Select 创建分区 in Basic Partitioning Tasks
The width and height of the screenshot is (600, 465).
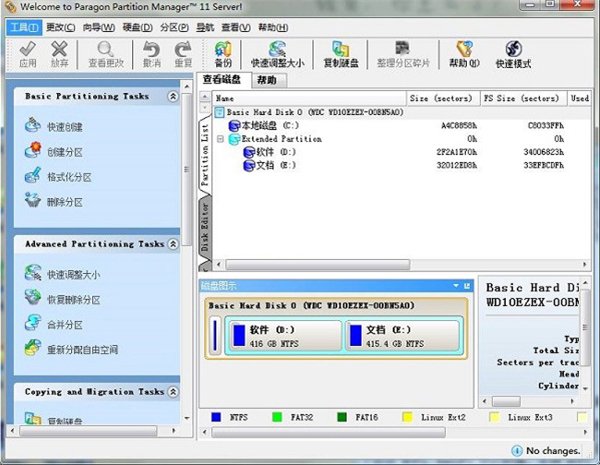coord(64,153)
